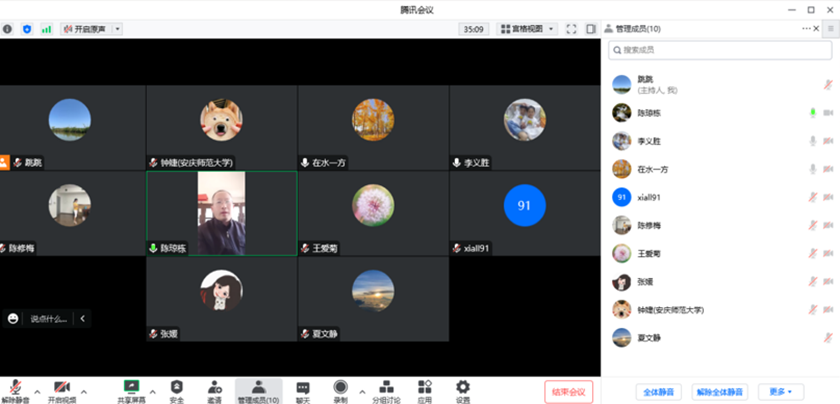
Task: Open 设置 settings gear
Action: 463,389
